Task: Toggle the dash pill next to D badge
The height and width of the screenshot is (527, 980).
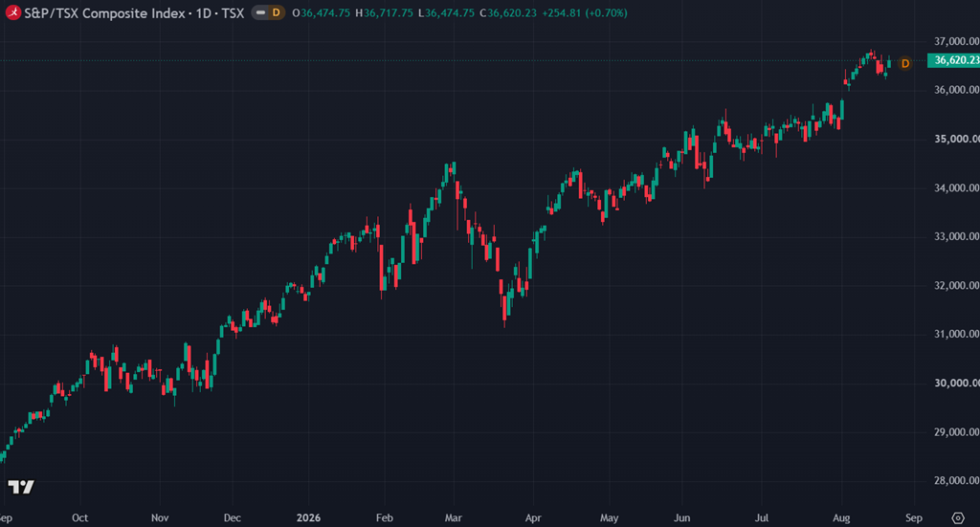Action: tap(260, 12)
